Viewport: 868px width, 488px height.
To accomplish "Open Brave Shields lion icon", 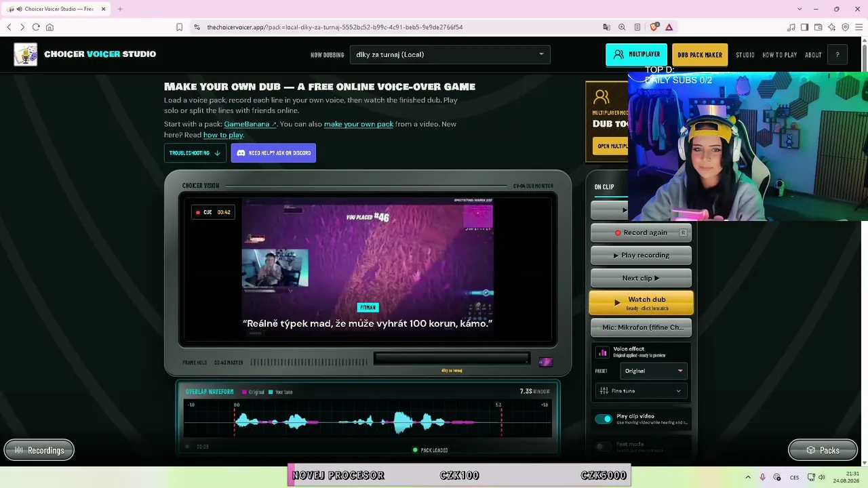I will click(x=654, y=27).
